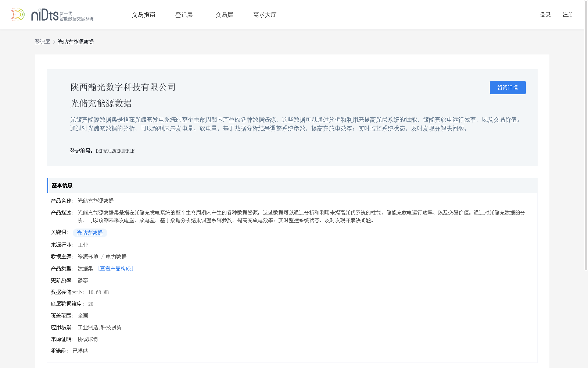Image resolution: width=588 pixels, height=368 pixels.
Task: Click the 应用场景 value 工业制造,科技创新
Action: (x=99, y=328)
